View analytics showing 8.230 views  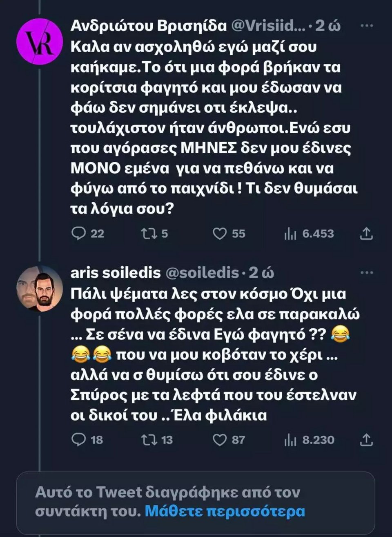point(290,440)
